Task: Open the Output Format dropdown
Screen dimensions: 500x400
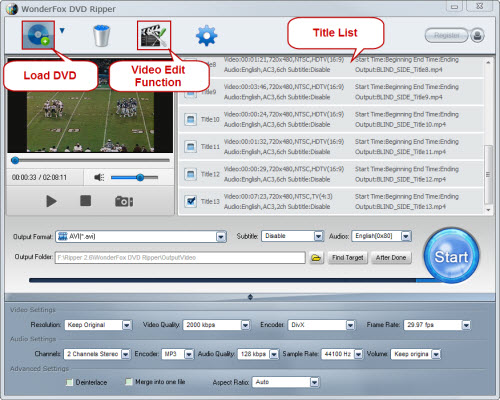Action: (221, 237)
